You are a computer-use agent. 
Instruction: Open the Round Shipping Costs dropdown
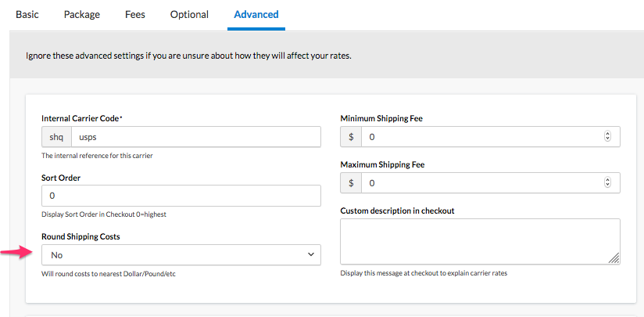pos(181,255)
